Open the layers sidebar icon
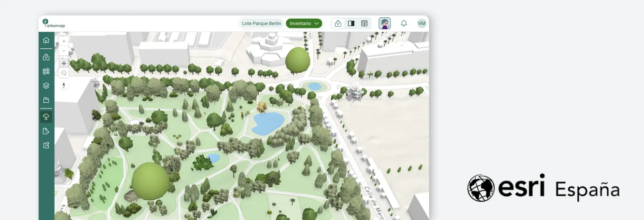The height and width of the screenshot is (220, 644). pyautogui.click(x=46, y=86)
